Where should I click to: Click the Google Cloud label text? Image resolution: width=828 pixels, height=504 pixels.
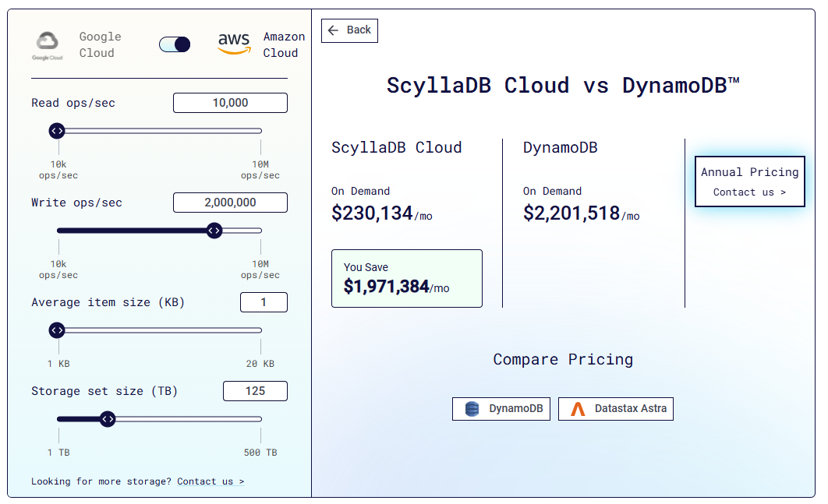[x=100, y=45]
